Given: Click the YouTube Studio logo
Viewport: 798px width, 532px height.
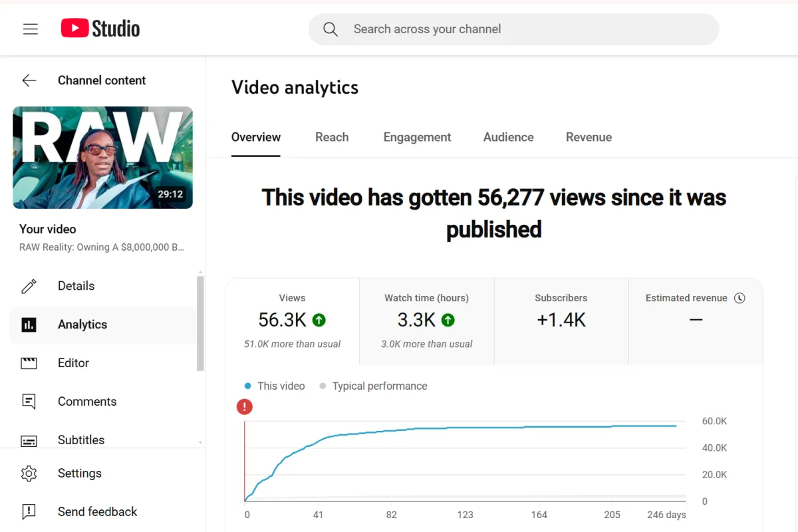Looking at the screenshot, I should 100,29.
